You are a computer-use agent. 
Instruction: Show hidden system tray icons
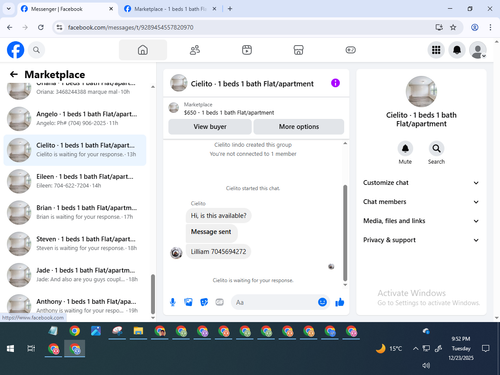coord(415,349)
